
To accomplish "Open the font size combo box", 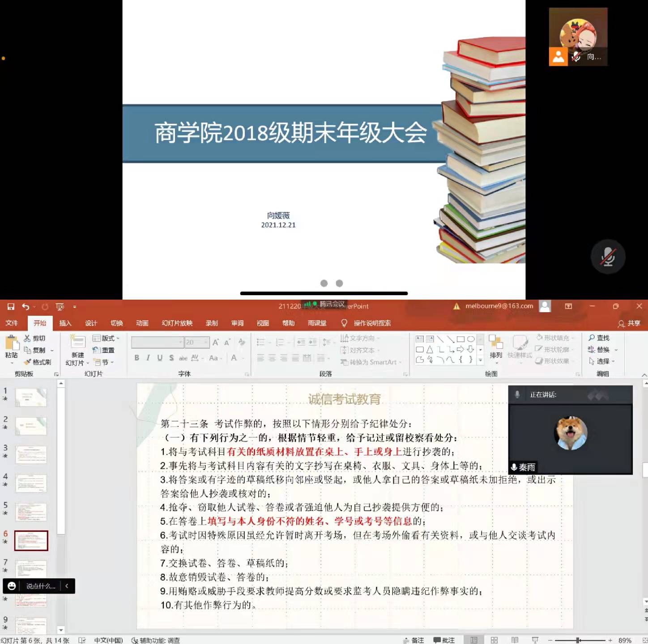I will pos(197,342).
